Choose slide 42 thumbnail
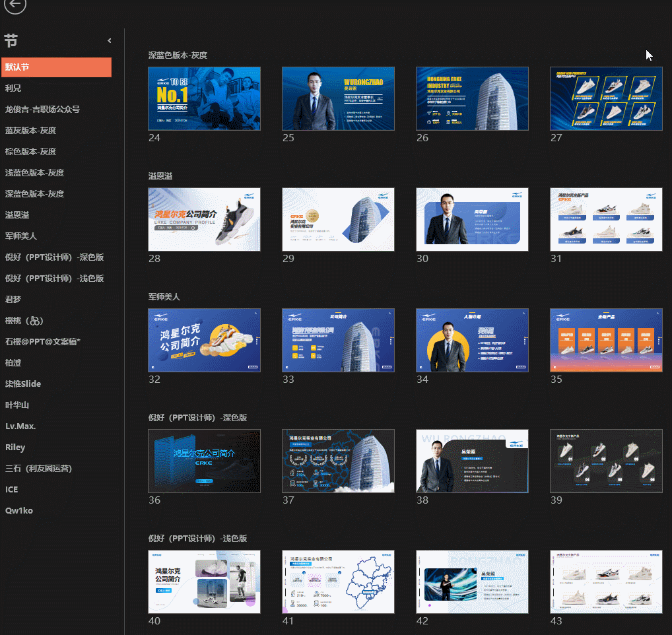This screenshot has height=635, width=672. (472, 582)
